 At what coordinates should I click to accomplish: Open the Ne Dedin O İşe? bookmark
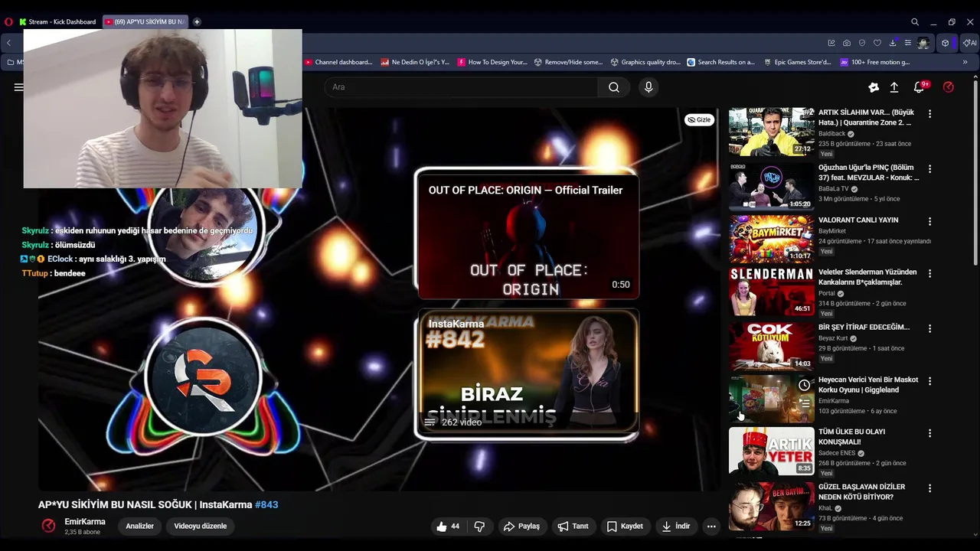click(415, 62)
